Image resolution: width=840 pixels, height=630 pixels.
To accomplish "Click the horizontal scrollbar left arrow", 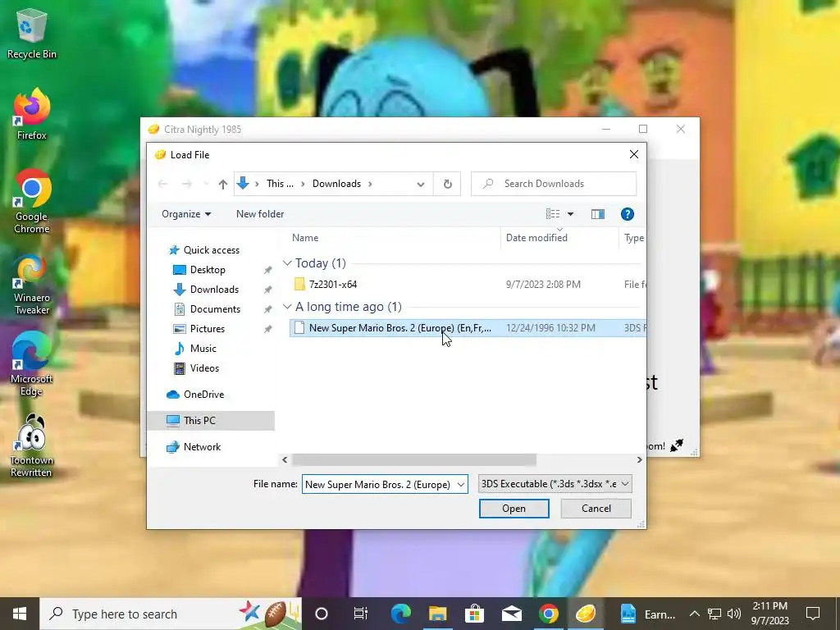I will [x=285, y=459].
